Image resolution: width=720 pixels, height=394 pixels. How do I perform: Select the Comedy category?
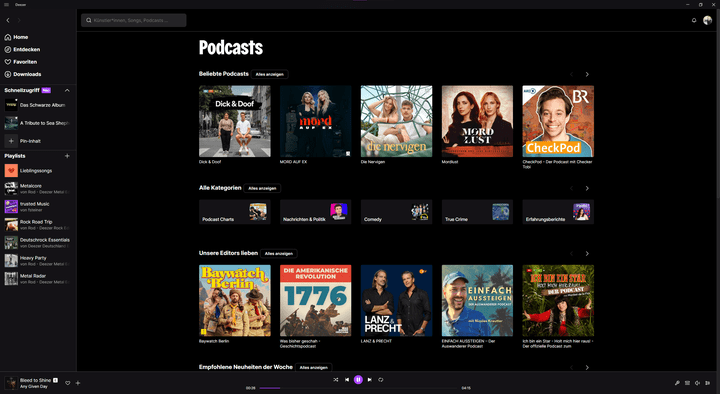pos(396,212)
